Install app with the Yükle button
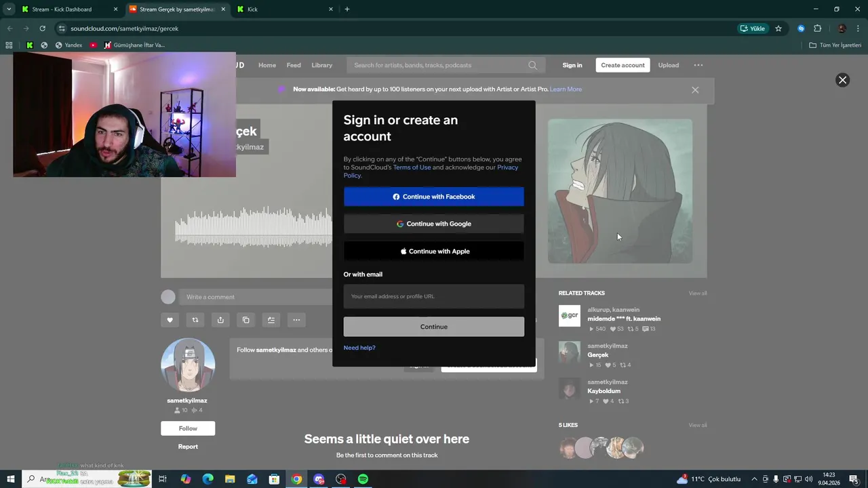This screenshot has width=868, height=488. click(x=753, y=28)
